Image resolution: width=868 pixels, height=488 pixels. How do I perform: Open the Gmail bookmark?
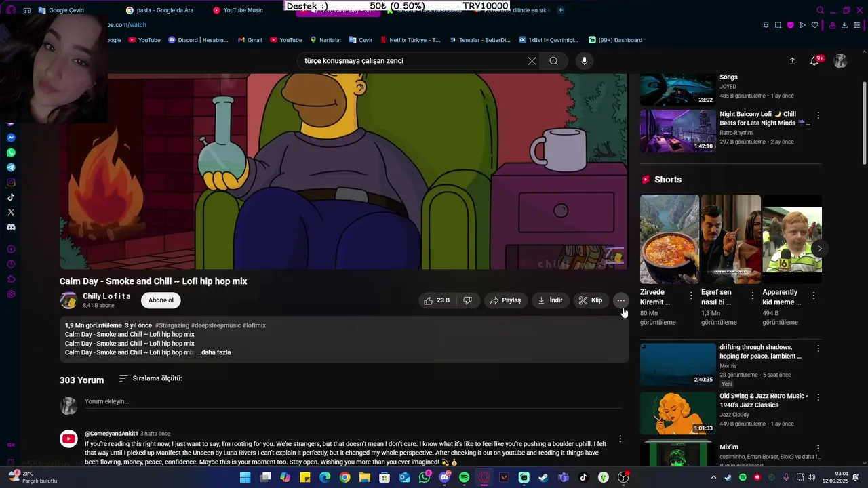(x=250, y=40)
